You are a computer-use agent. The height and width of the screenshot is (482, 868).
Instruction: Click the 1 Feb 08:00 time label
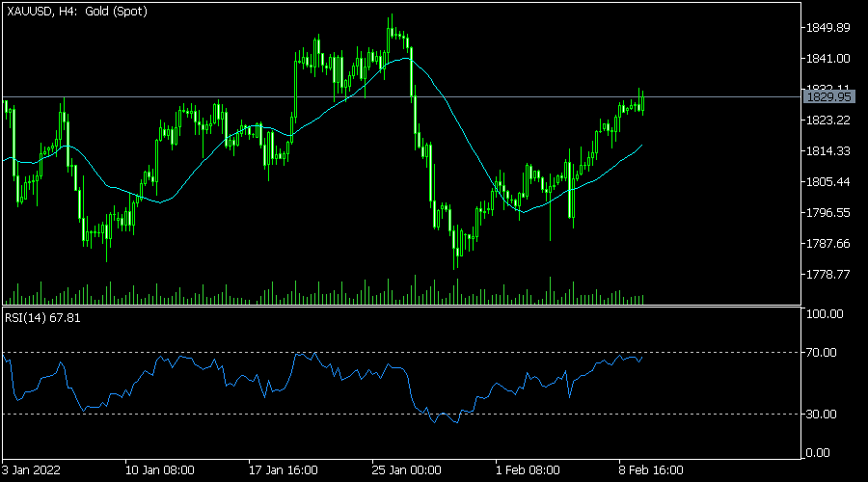coord(527,470)
